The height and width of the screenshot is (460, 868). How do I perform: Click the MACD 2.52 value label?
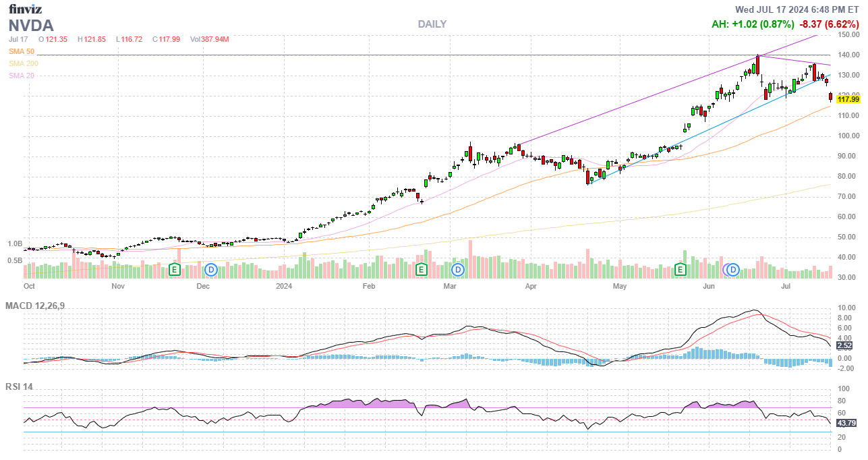pyautogui.click(x=844, y=345)
